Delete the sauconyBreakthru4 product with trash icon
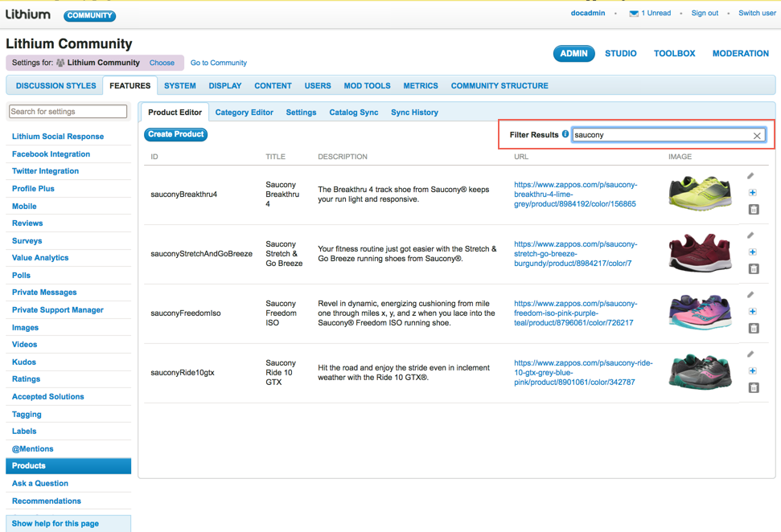 pos(754,210)
